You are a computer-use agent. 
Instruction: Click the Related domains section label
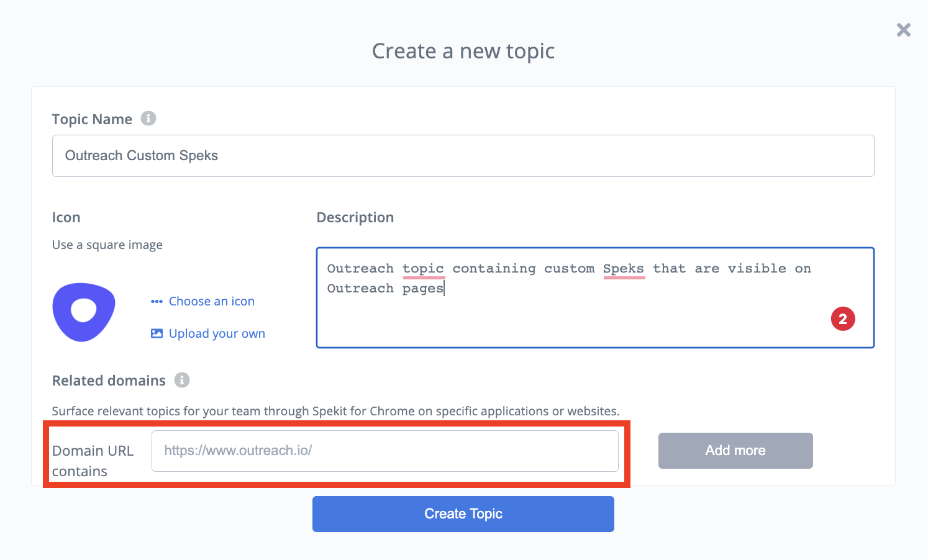(x=109, y=381)
